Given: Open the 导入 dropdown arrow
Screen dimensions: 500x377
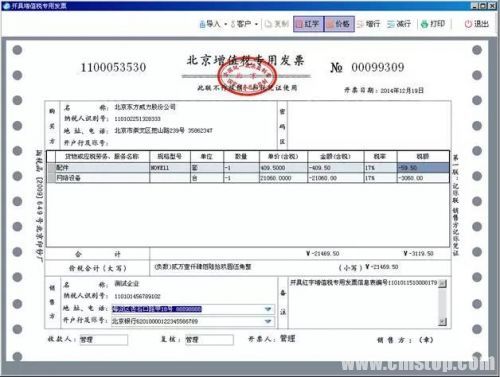Looking at the screenshot, I should tap(226, 24).
